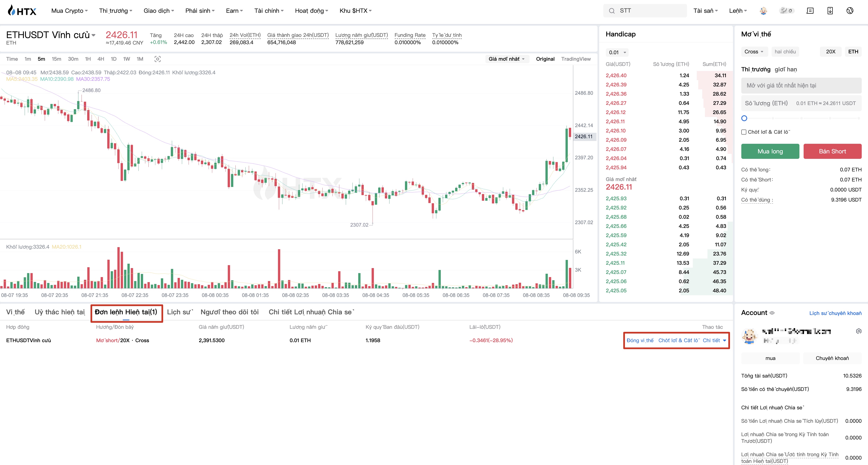Switch chart to Original mode
Screen dimensions: 868x465
click(545, 59)
